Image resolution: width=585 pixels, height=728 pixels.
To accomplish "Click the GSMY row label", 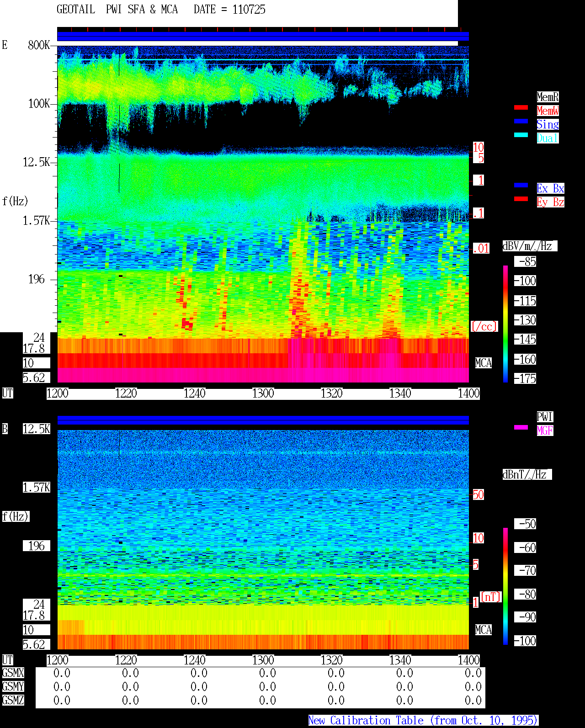I will [13, 686].
